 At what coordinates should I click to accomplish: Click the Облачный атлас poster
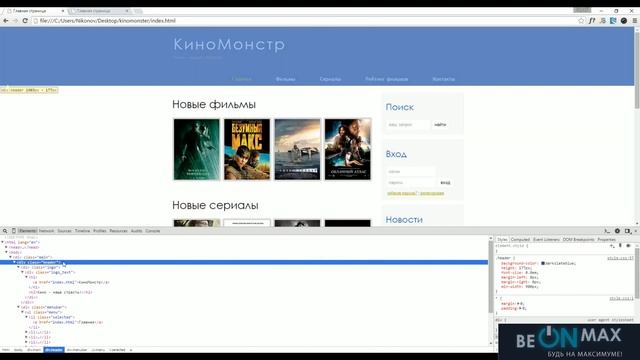pyautogui.click(x=348, y=149)
